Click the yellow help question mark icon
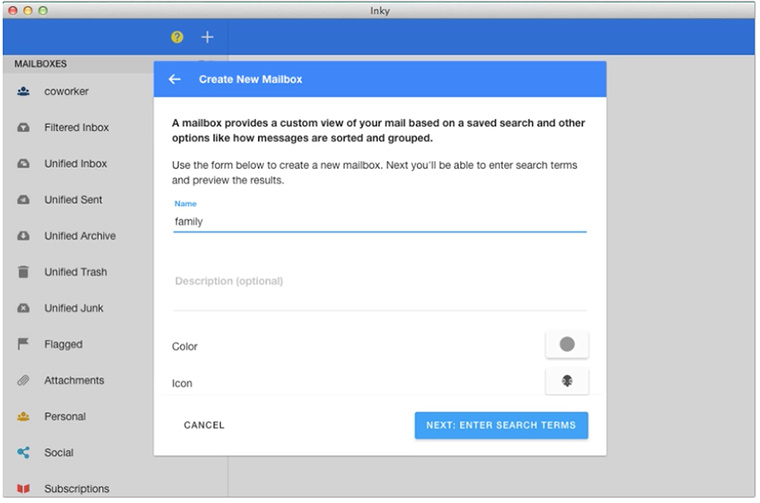Image resolution: width=760 pixels, height=503 pixels. [x=177, y=37]
